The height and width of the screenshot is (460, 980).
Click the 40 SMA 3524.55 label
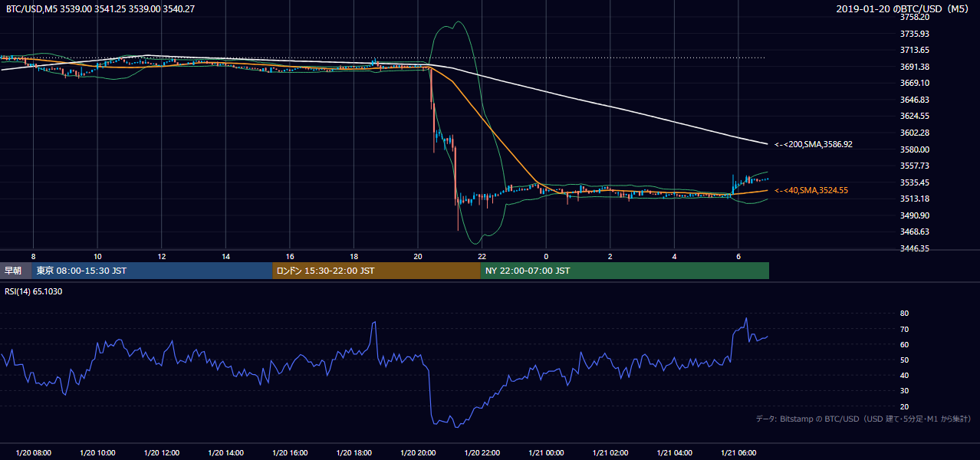(811, 190)
